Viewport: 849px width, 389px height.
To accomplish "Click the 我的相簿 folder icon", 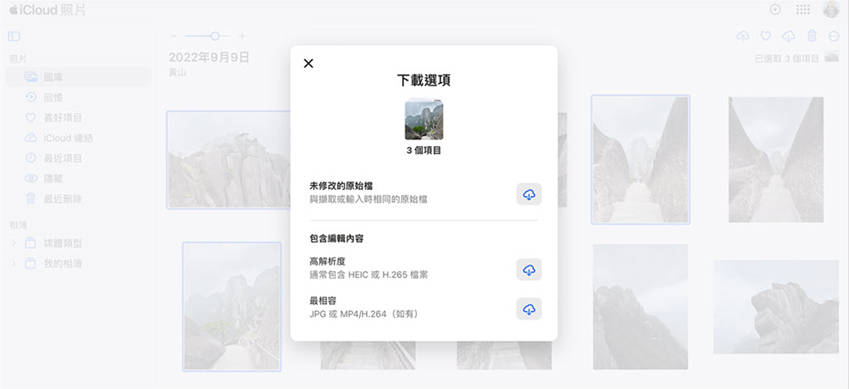I will coord(31,264).
